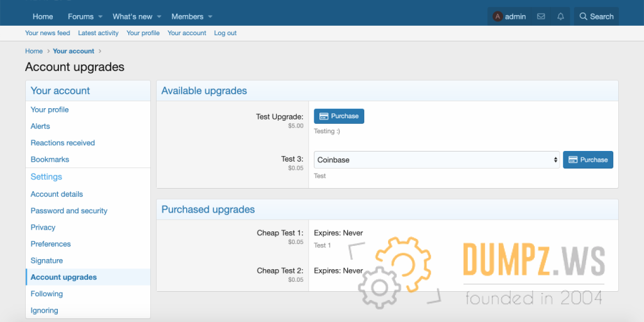Open the alerts bell icon
Screen dimensions: 644x322
click(x=560, y=16)
